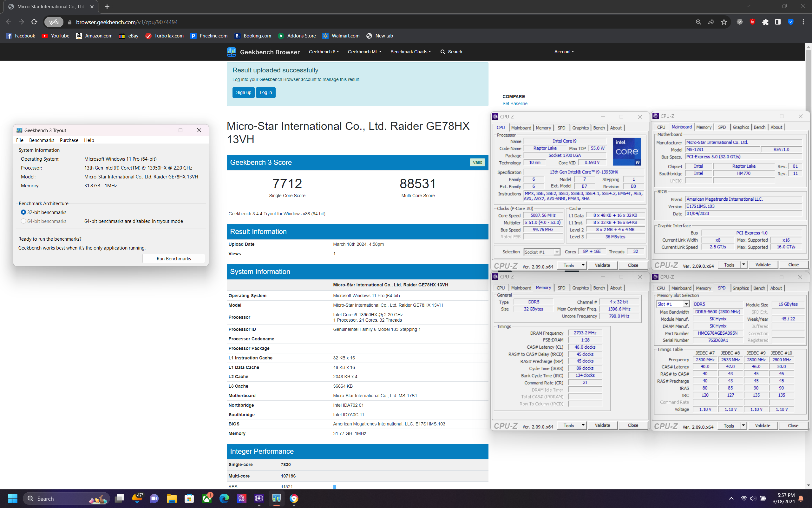Click the VPN badge in address bar
Viewport: 812px width, 508px height.
[54, 22]
